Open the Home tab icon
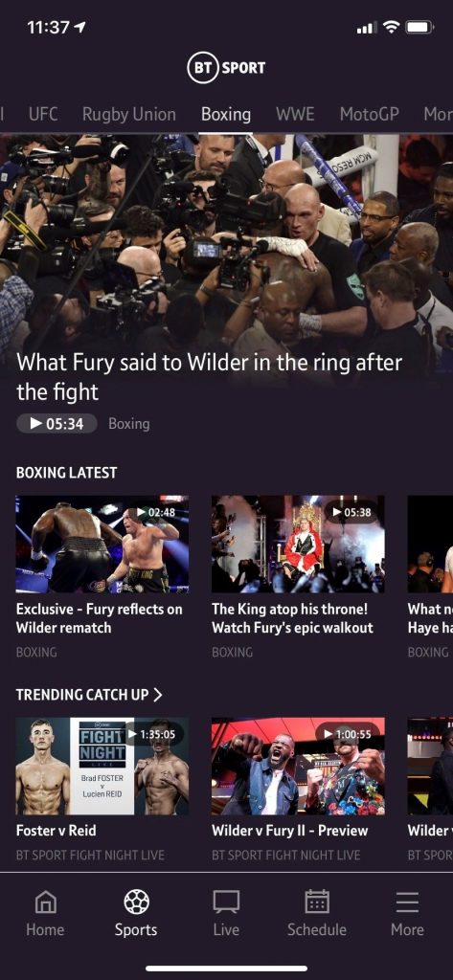 tap(45, 902)
